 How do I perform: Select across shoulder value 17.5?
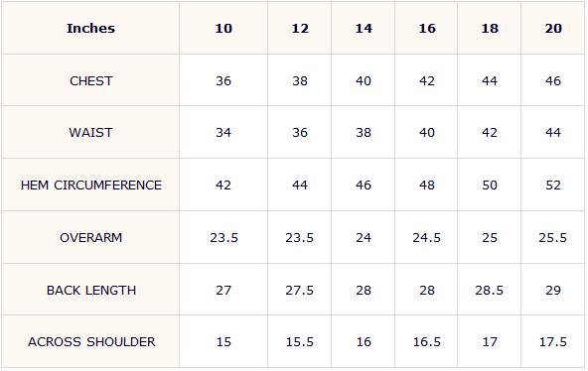point(553,342)
